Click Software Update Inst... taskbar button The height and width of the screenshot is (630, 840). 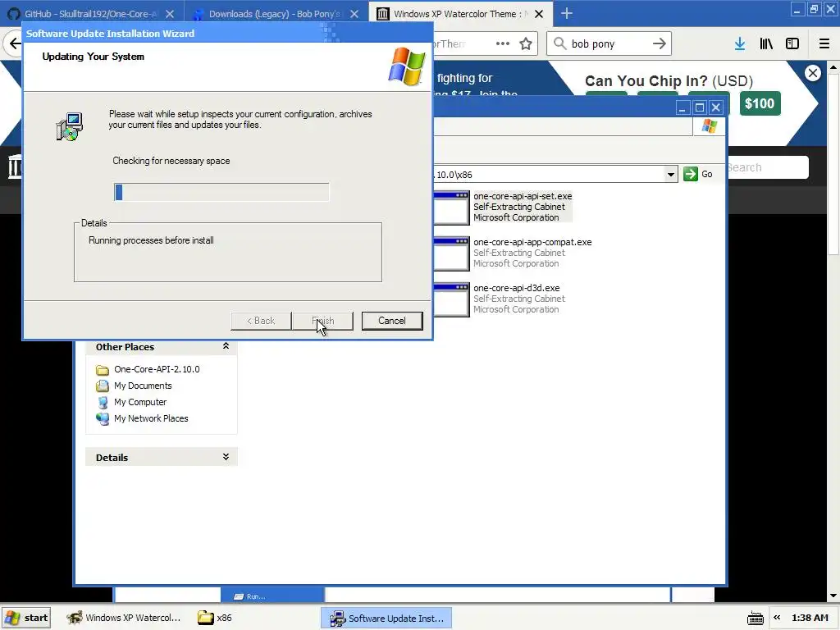coord(386,619)
